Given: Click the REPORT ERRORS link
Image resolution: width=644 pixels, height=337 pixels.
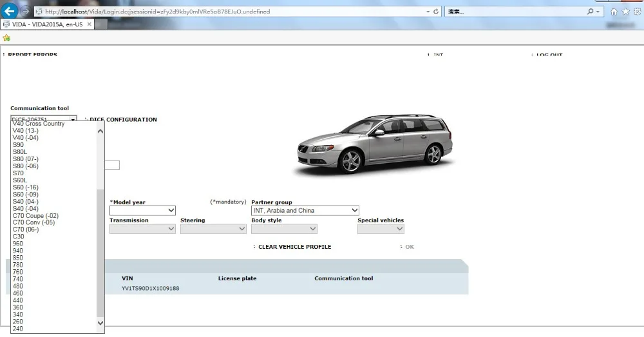Looking at the screenshot, I should (x=32, y=55).
